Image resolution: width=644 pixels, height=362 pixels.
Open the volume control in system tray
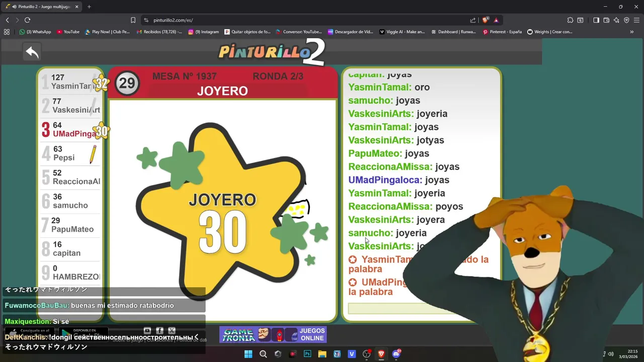click(611, 354)
